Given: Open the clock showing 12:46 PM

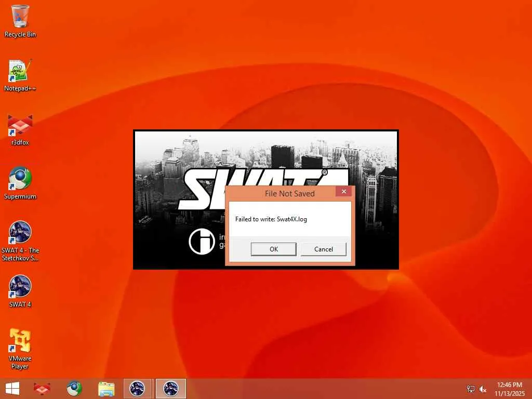Looking at the screenshot, I should tap(509, 389).
